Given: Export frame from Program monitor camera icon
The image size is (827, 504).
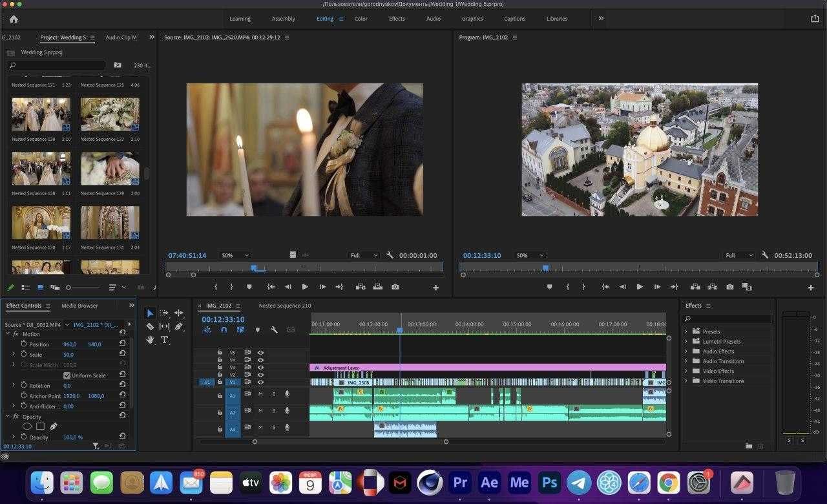Looking at the screenshot, I should [x=729, y=287].
